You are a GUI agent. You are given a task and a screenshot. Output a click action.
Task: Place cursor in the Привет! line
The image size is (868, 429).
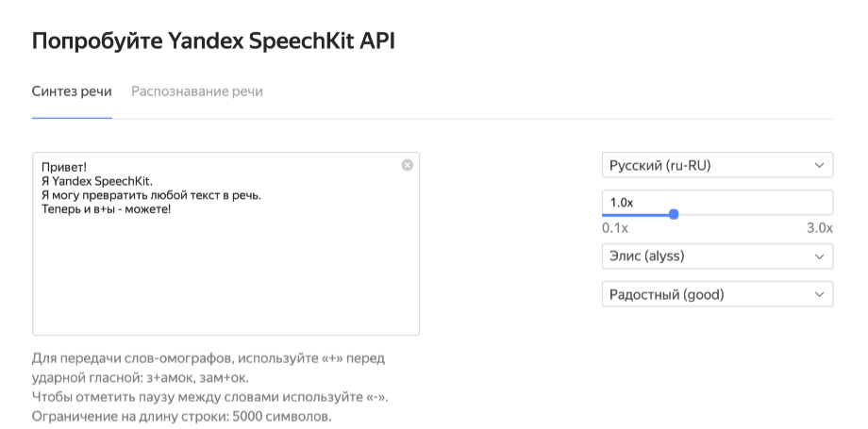pos(64,167)
